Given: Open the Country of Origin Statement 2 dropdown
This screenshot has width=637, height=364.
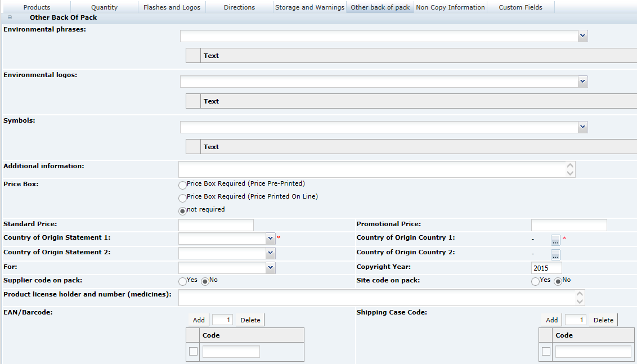Looking at the screenshot, I should point(270,253).
